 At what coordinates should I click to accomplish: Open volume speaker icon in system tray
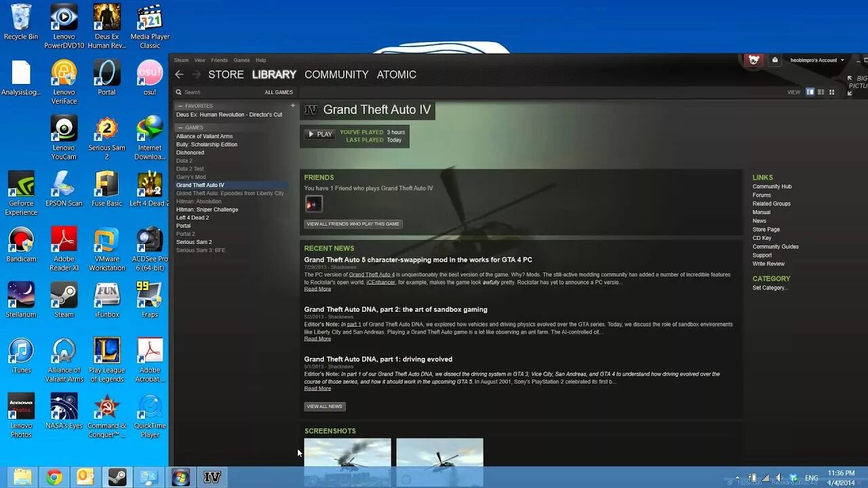(x=778, y=478)
